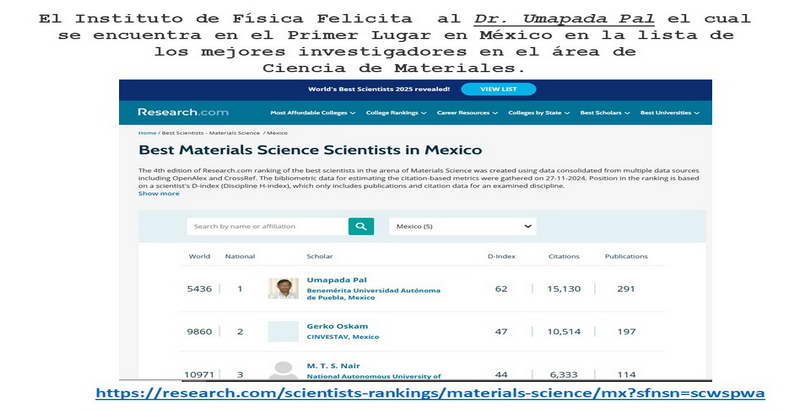This screenshot has width=810, height=410.
Task: Click the page heading Best Materials Science Scientists in Mexico
Action: pos(310,150)
